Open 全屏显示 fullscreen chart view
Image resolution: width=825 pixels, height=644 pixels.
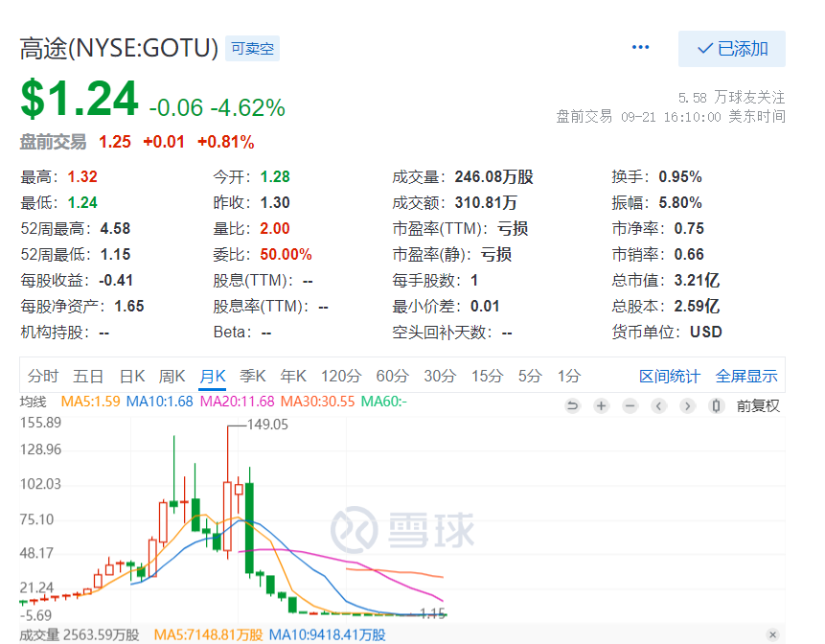coord(746,377)
